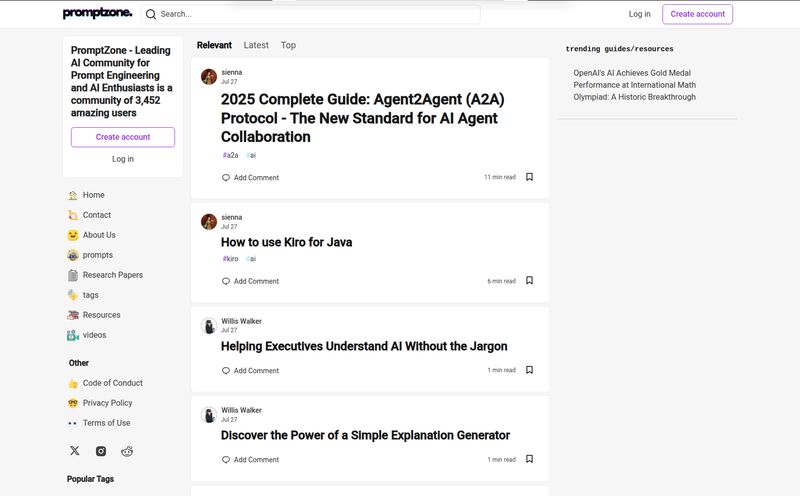This screenshot has width=800, height=496.
Task: Bookmark the Agent2Agent protocol guide post
Action: click(529, 177)
